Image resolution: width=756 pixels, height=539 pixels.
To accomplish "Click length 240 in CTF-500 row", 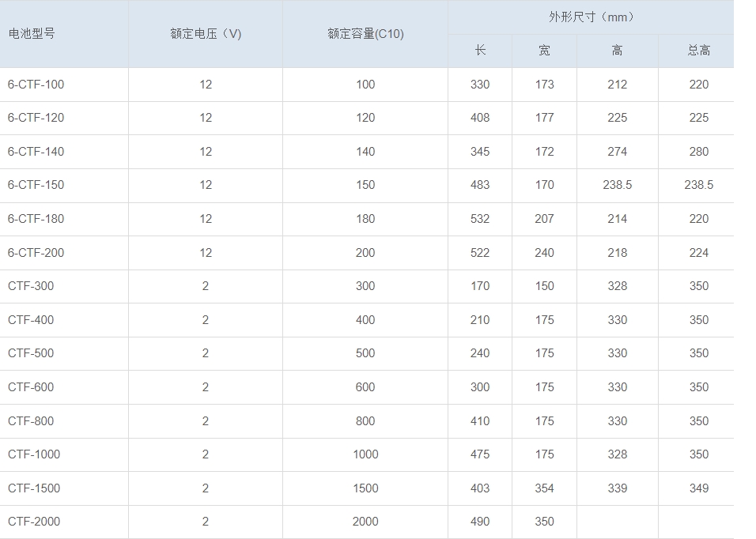I will coord(480,353).
